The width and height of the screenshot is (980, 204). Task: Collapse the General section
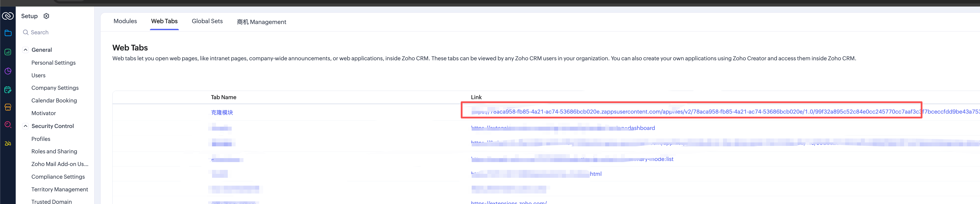point(26,50)
